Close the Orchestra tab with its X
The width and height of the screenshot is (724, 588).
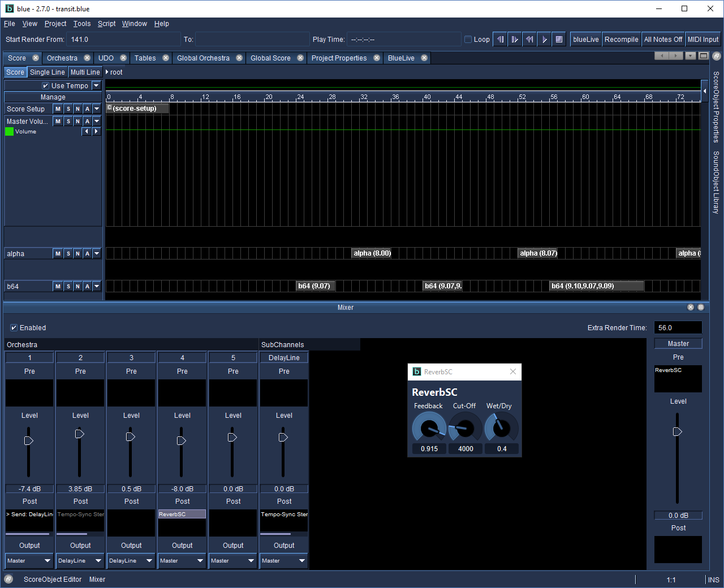click(x=87, y=58)
